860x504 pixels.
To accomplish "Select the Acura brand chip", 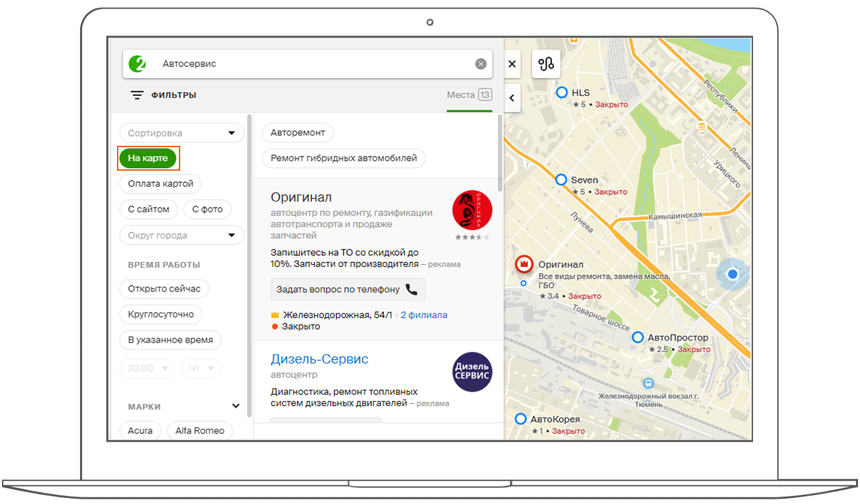I will (x=140, y=430).
